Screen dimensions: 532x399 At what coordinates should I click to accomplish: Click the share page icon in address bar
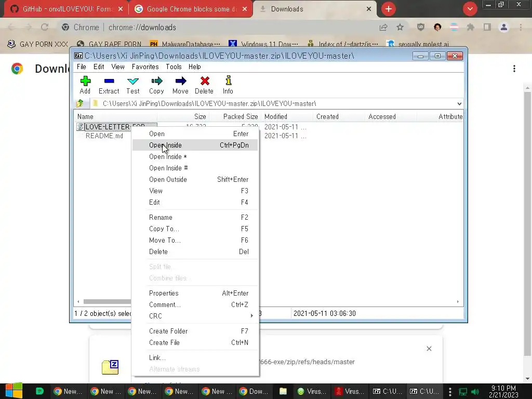click(x=383, y=27)
